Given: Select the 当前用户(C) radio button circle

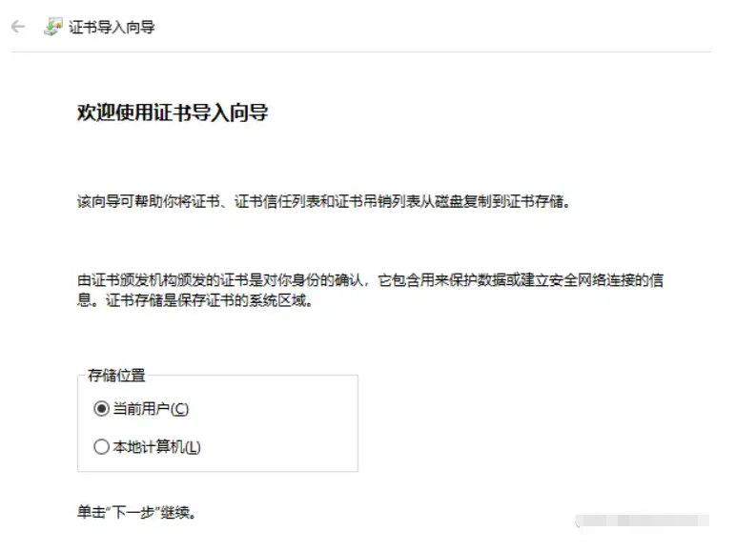Looking at the screenshot, I should (101, 409).
